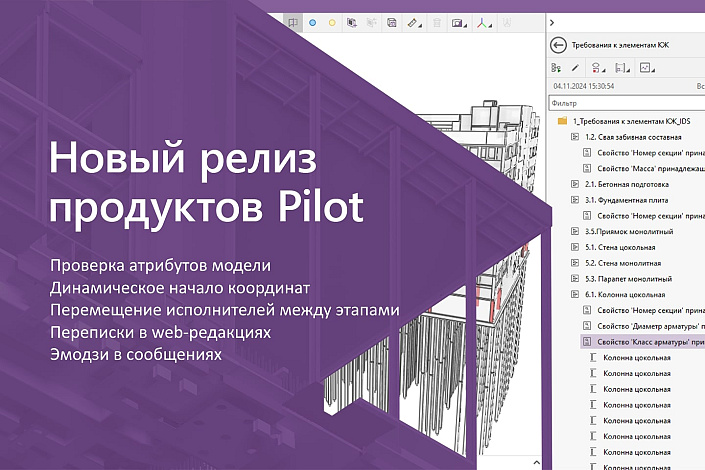Viewport: 705px width, 470px height.
Task: Expand the '2.1. Бетонная подготовка' node
Action: click(x=575, y=184)
